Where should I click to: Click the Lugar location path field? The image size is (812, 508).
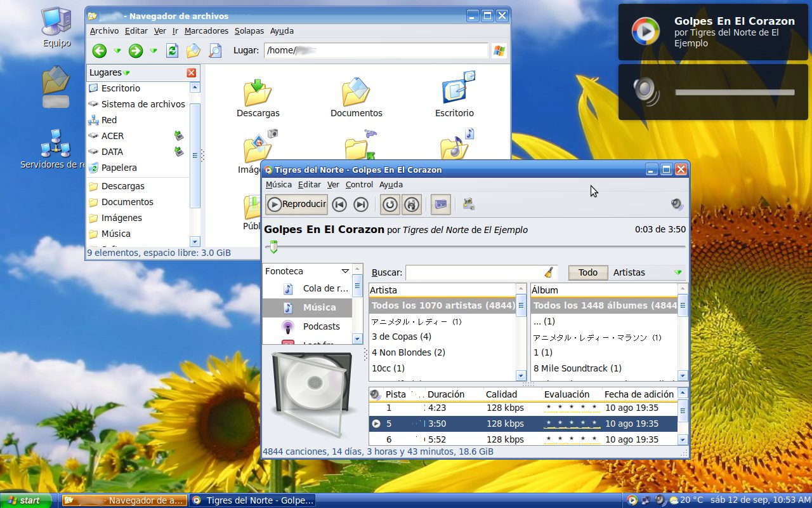[x=376, y=51]
